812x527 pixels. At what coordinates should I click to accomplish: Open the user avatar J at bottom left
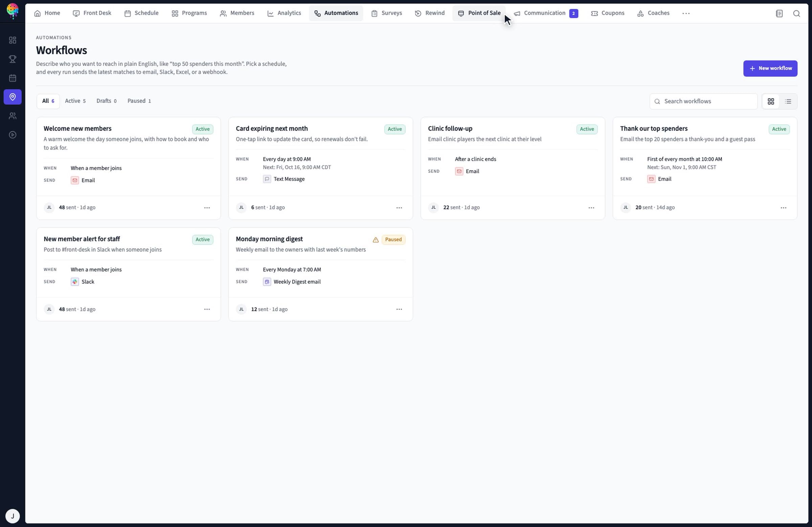(x=13, y=516)
